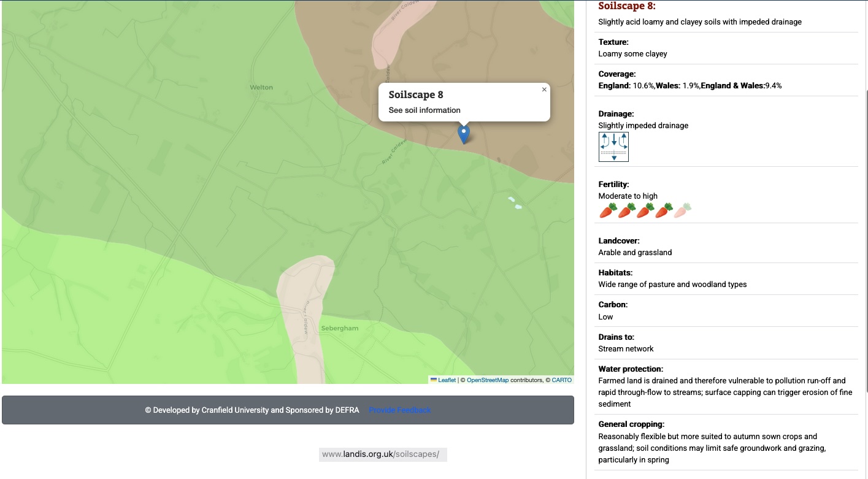This screenshot has height=479, width=868.
Task: Click the info panel vertical scrollbar
Action: 866,239
